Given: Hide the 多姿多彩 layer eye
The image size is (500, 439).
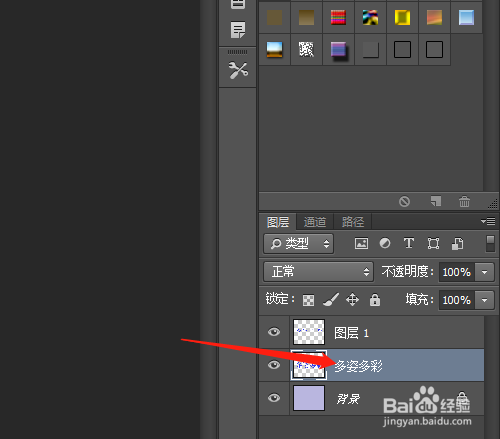Looking at the screenshot, I should (x=274, y=365).
